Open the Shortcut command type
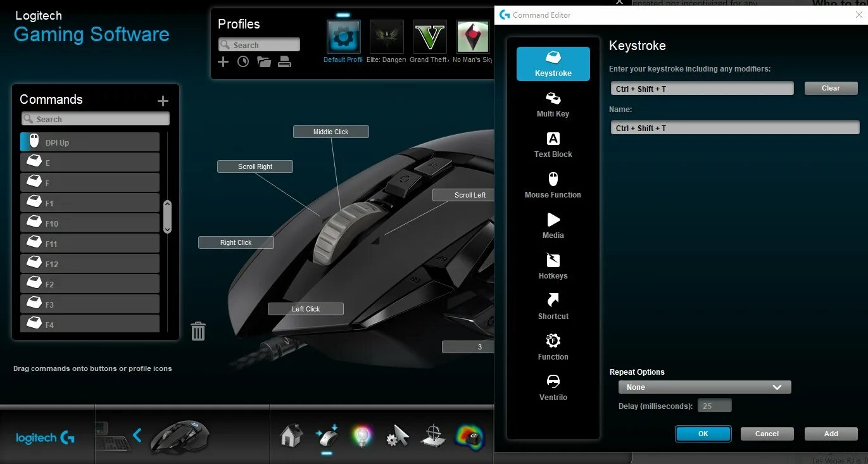 coord(553,307)
